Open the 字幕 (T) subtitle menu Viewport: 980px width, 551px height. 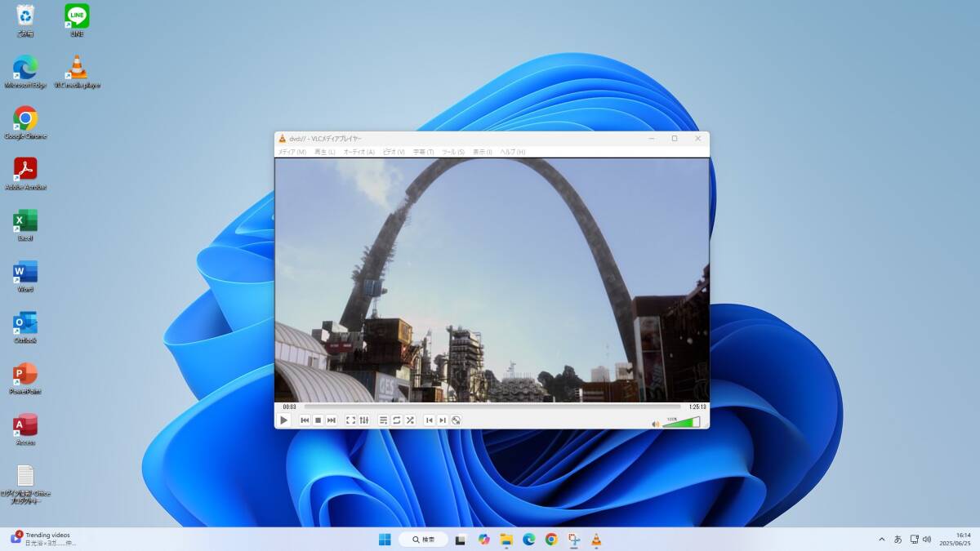pyautogui.click(x=423, y=152)
